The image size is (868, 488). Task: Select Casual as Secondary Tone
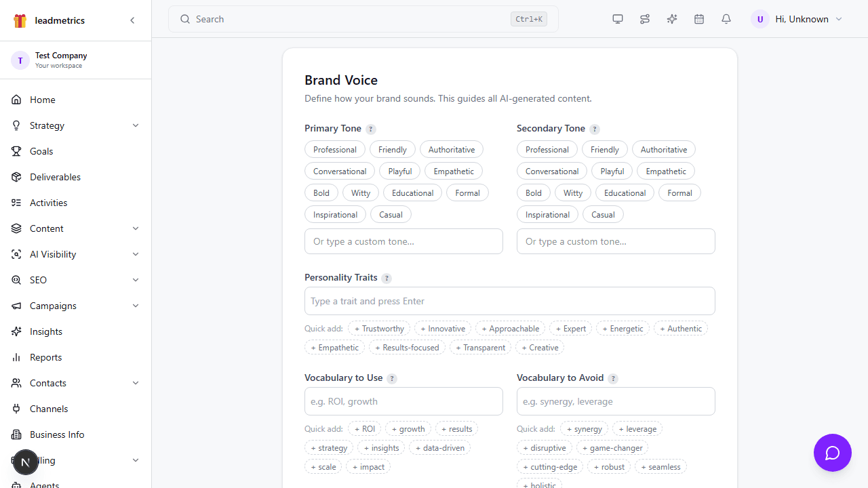point(603,215)
